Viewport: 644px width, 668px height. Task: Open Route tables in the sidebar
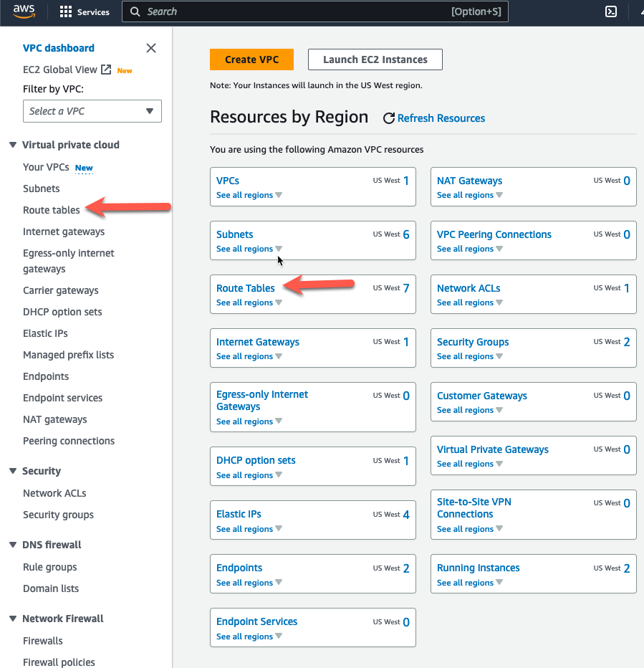coord(52,210)
